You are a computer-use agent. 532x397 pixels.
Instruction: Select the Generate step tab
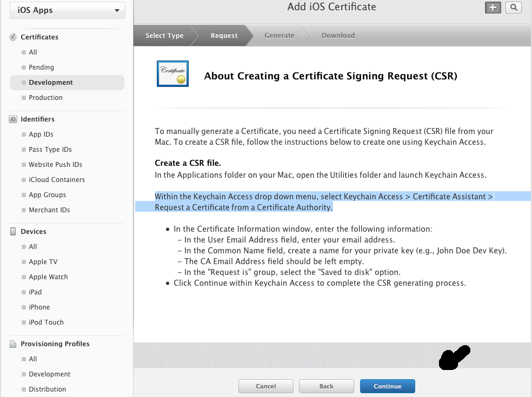point(279,35)
